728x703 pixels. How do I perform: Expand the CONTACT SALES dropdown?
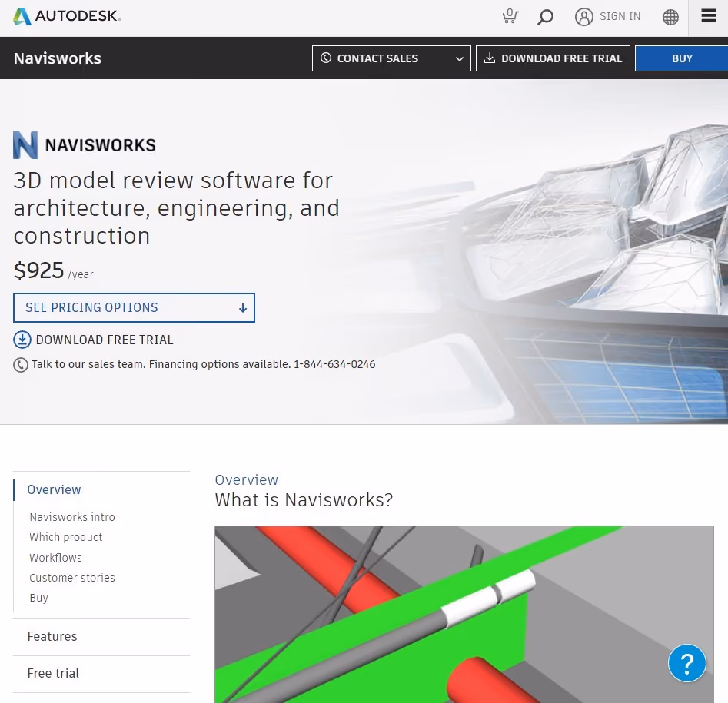391,58
